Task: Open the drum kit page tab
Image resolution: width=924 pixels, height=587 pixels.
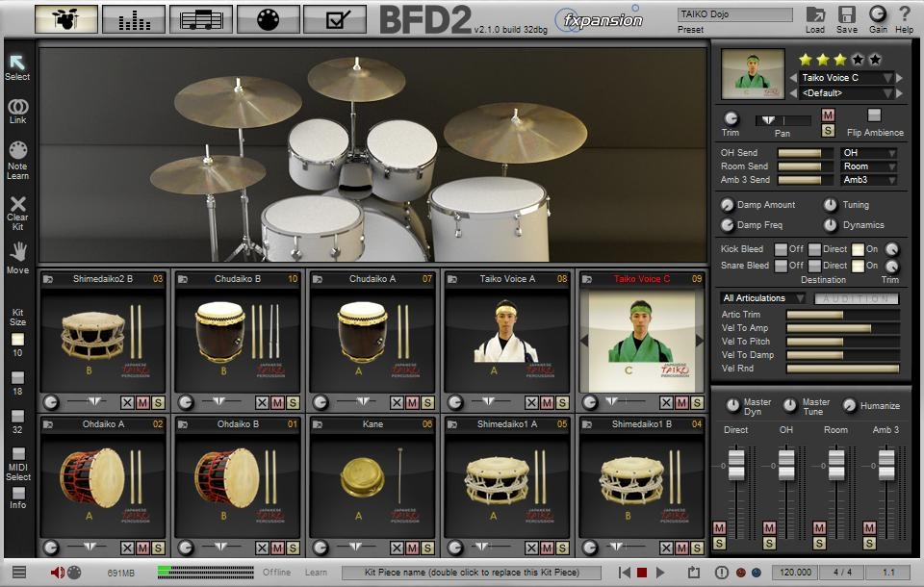Action: [x=66, y=19]
